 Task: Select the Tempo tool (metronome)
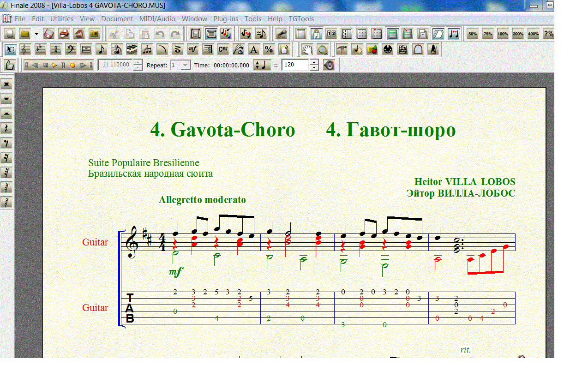click(433, 49)
